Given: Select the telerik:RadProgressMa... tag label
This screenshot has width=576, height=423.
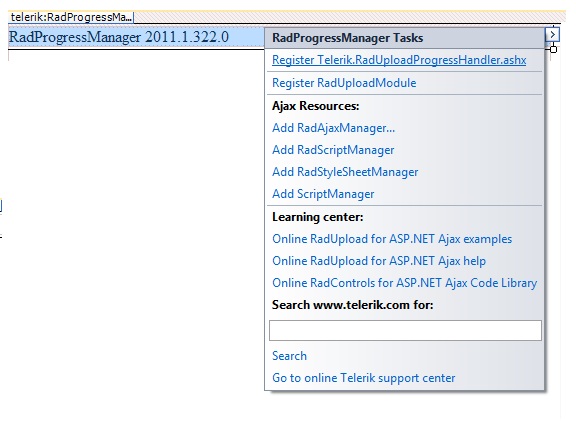Looking at the screenshot, I should click(x=71, y=17).
